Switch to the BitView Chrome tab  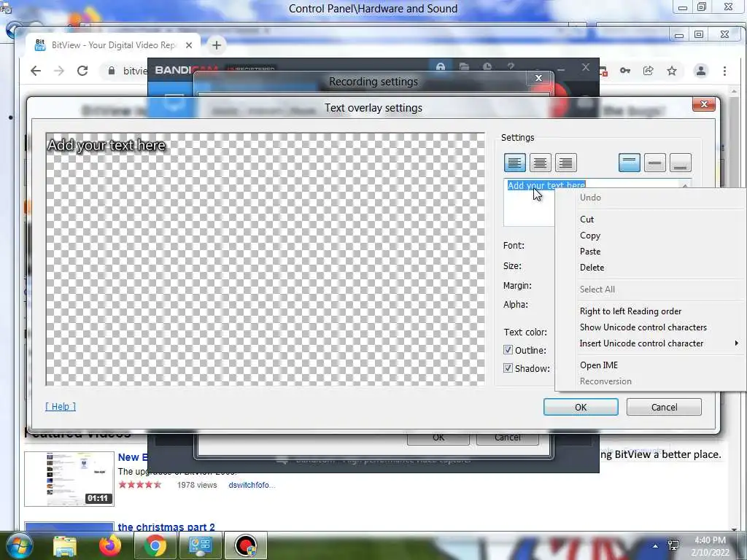(x=113, y=45)
